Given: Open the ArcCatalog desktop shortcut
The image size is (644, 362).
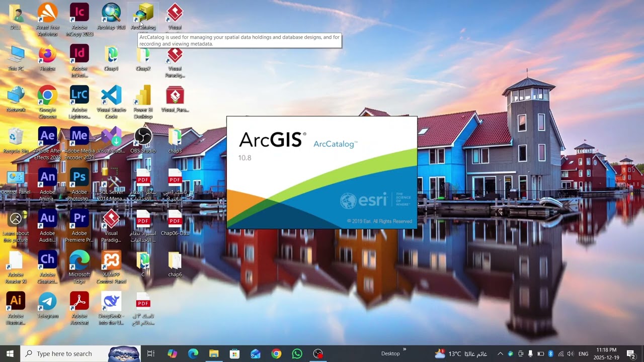Looking at the screenshot, I should pos(143,17).
